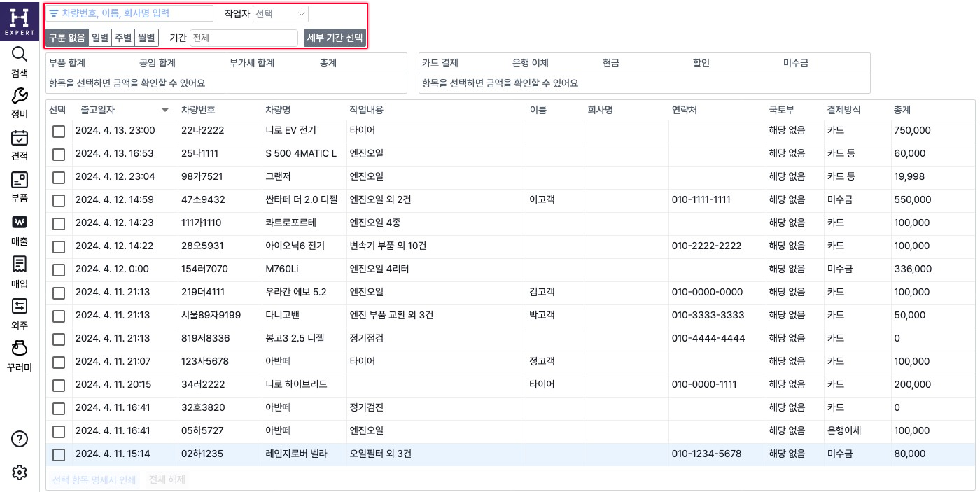
Task: Switch grouping to 월별
Action: [146, 38]
